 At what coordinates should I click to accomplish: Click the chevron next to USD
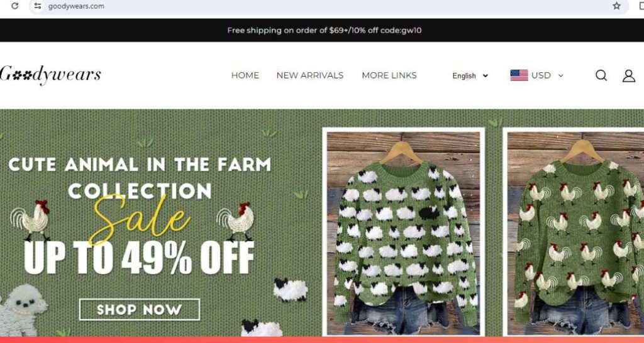(560, 75)
